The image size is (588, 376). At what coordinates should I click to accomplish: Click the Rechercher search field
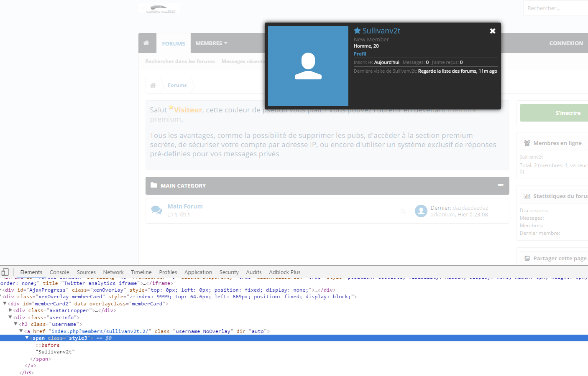[x=555, y=8]
